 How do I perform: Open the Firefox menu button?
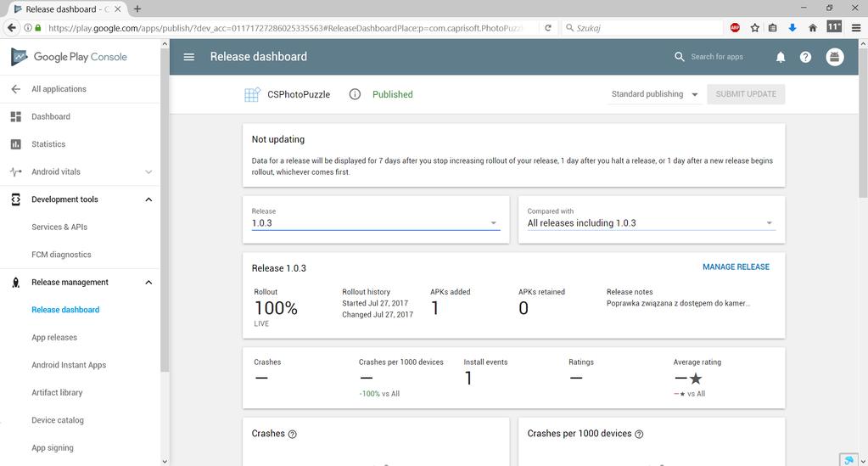[x=856, y=28]
